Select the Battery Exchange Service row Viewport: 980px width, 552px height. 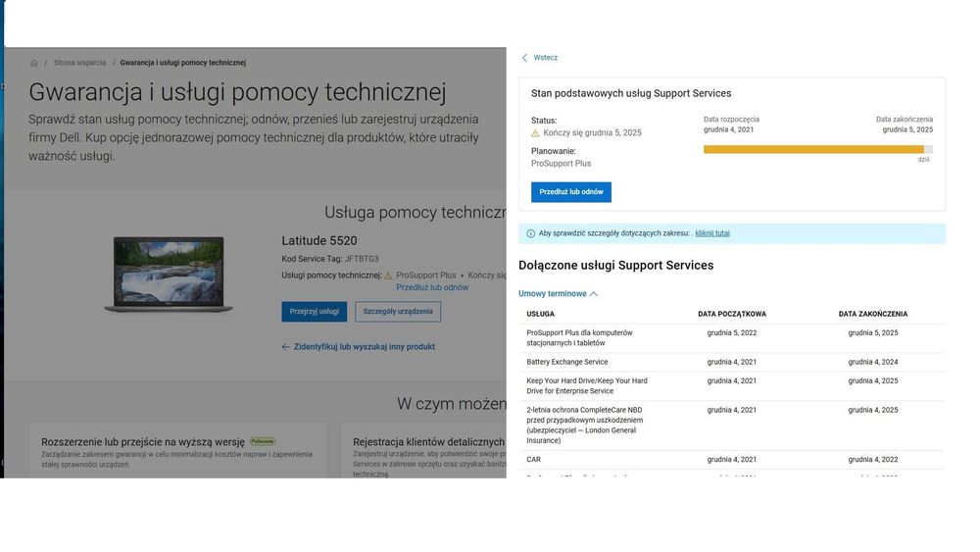566,362
